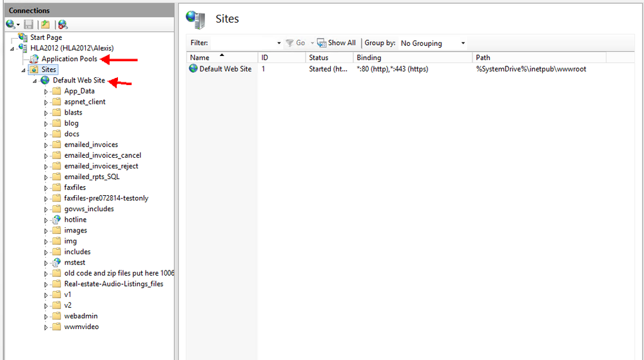Select the emailed_invoices_reject folder
Image resolution: width=644 pixels, height=360 pixels.
click(101, 166)
